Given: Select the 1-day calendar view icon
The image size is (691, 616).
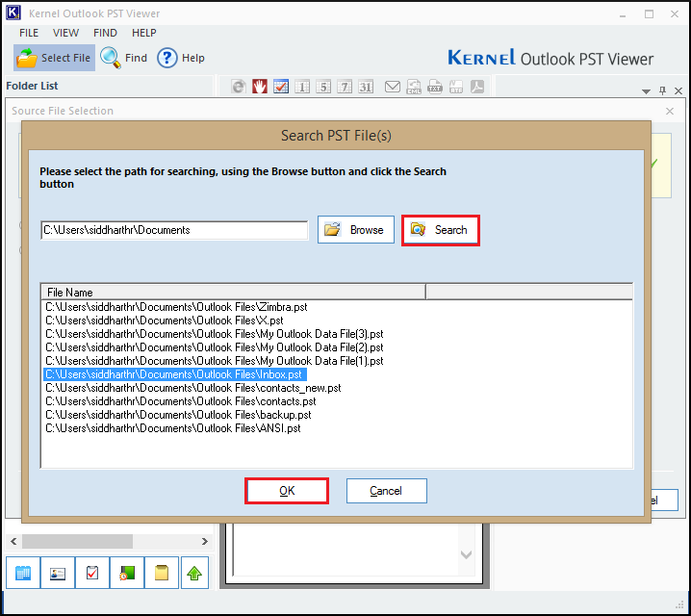Looking at the screenshot, I should pyautogui.click(x=302, y=87).
